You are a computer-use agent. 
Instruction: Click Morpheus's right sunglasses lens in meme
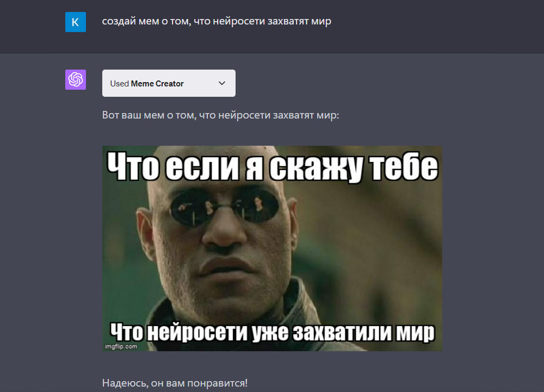[256, 207]
